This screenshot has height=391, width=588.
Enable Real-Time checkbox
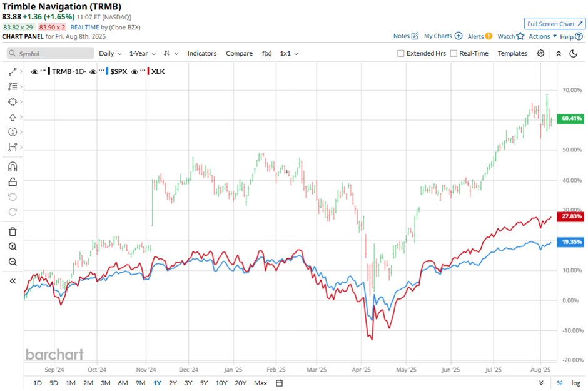click(454, 54)
